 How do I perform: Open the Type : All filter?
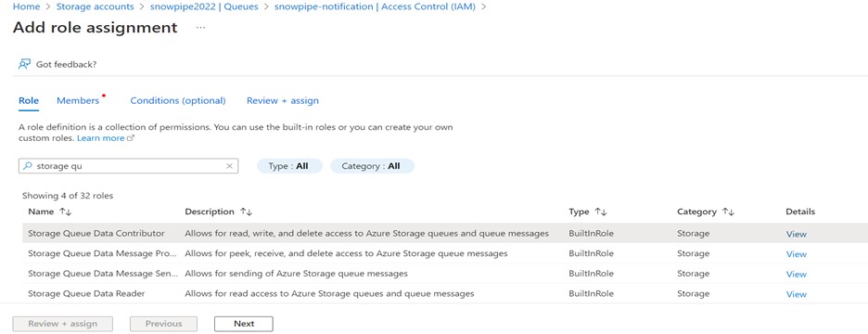(x=289, y=166)
